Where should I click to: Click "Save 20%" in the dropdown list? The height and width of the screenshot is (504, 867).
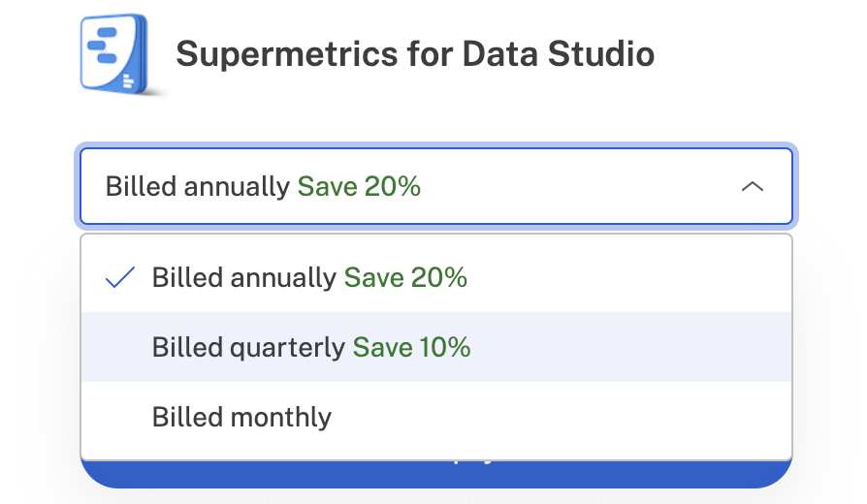405,278
